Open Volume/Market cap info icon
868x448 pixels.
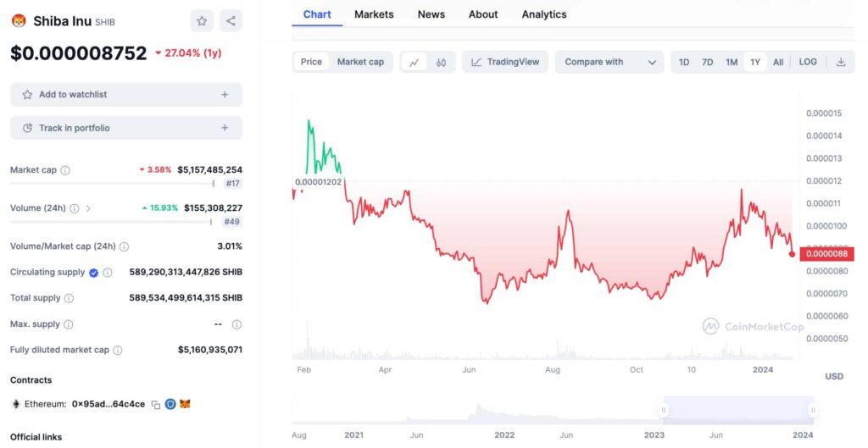(124, 246)
